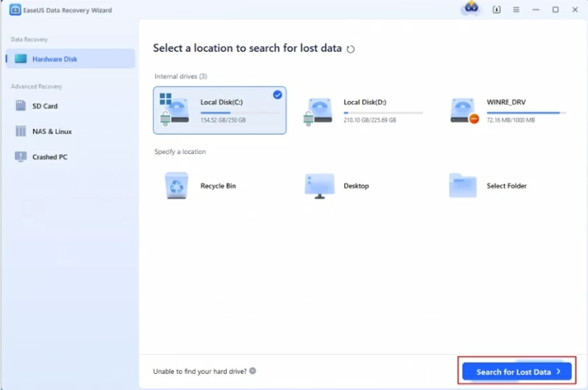Click 'Unable to find your hard drive?' link
The width and height of the screenshot is (588, 390).
[x=199, y=371]
